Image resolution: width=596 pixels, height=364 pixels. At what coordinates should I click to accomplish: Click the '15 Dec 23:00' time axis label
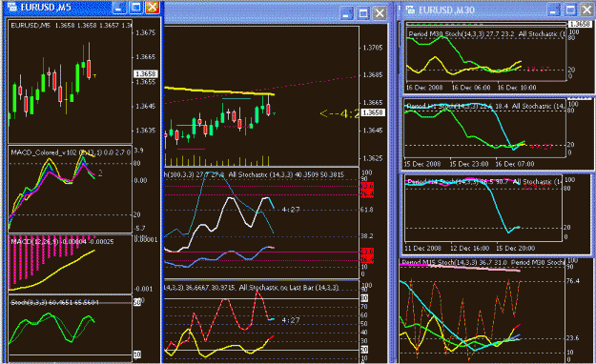coord(469,164)
